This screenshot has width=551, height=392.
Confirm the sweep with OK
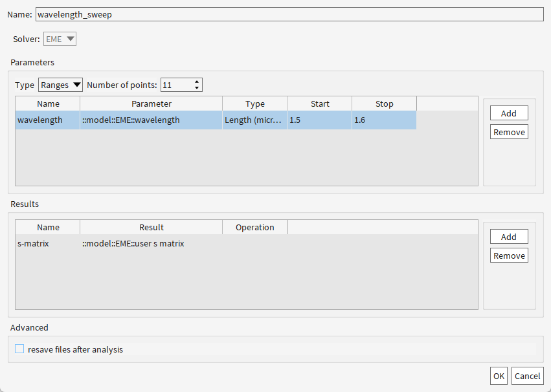pyautogui.click(x=499, y=376)
